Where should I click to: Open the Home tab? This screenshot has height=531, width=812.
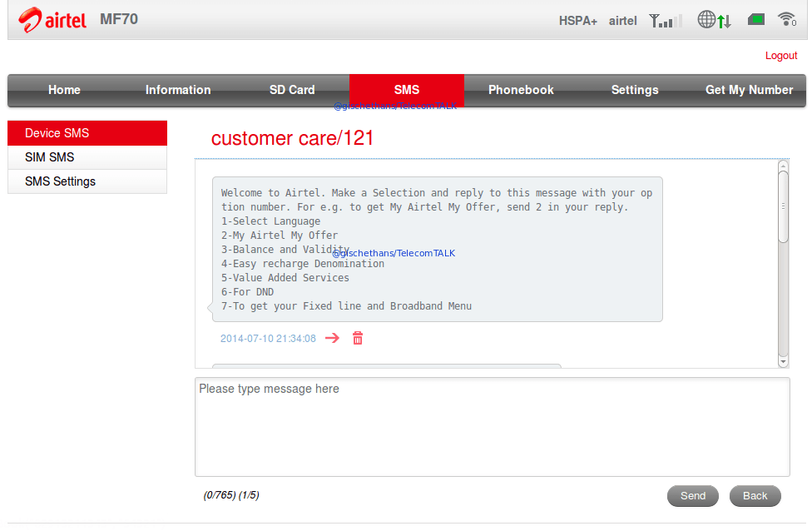pos(64,90)
